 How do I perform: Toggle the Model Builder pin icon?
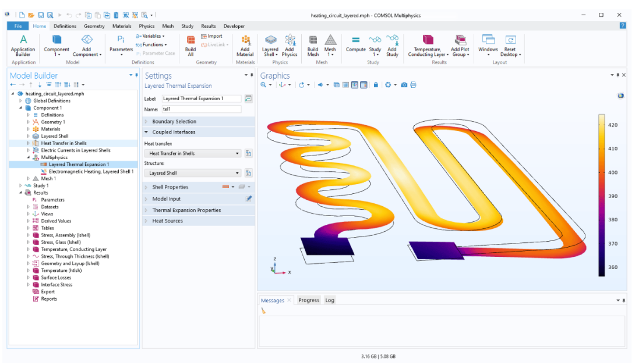click(x=136, y=75)
